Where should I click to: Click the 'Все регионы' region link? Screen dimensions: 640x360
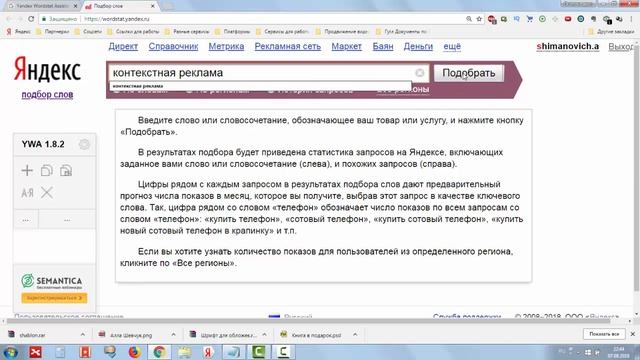[x=402, y=89]
